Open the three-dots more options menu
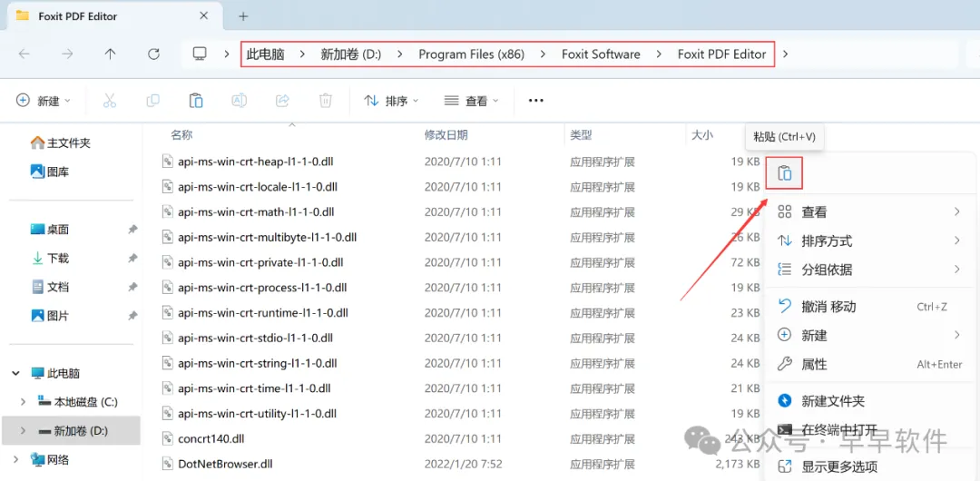 (x=536, y=101)
